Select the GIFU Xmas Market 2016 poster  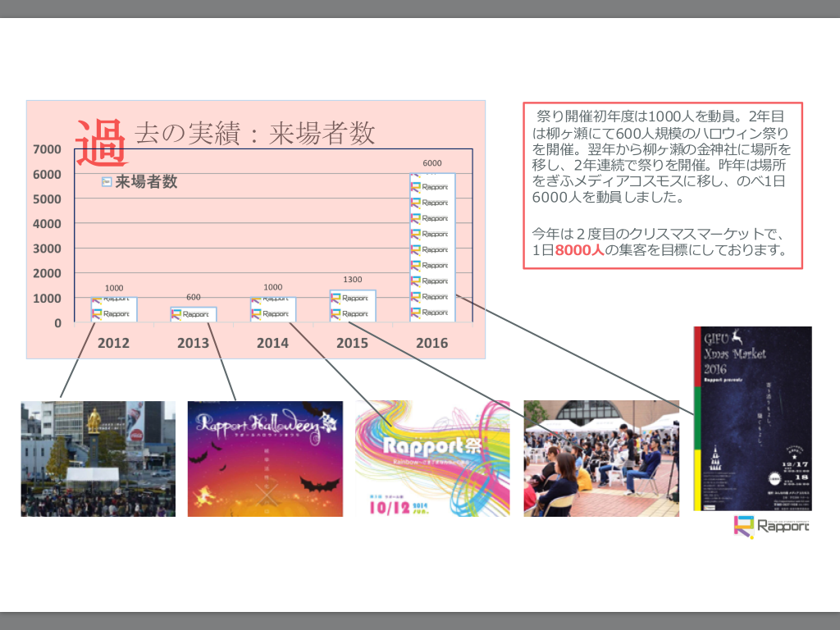click(753, 418)
